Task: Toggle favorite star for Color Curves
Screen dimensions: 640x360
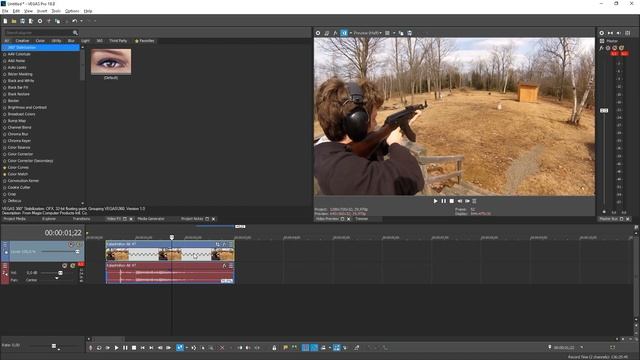Action: [x=5, y=167]
